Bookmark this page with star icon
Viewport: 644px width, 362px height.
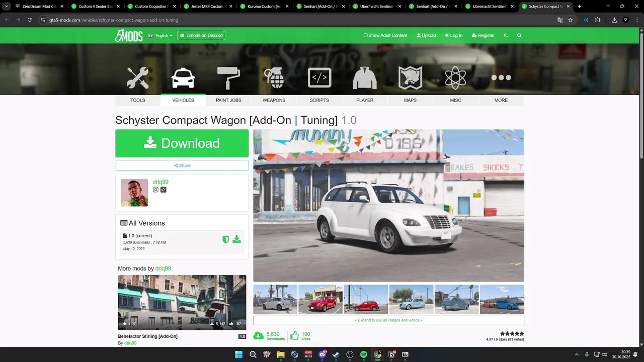click(x=570, y=20)
